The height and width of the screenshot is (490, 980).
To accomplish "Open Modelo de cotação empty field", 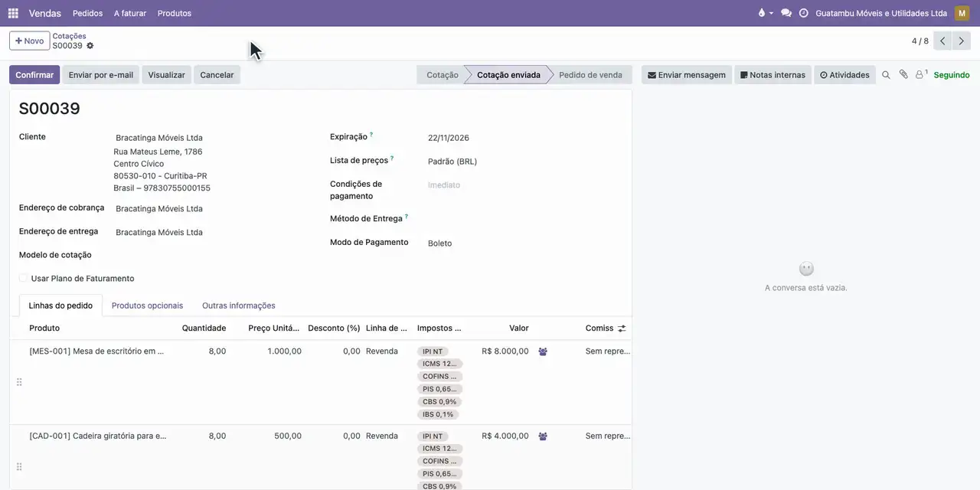I will tap(213, 256).
